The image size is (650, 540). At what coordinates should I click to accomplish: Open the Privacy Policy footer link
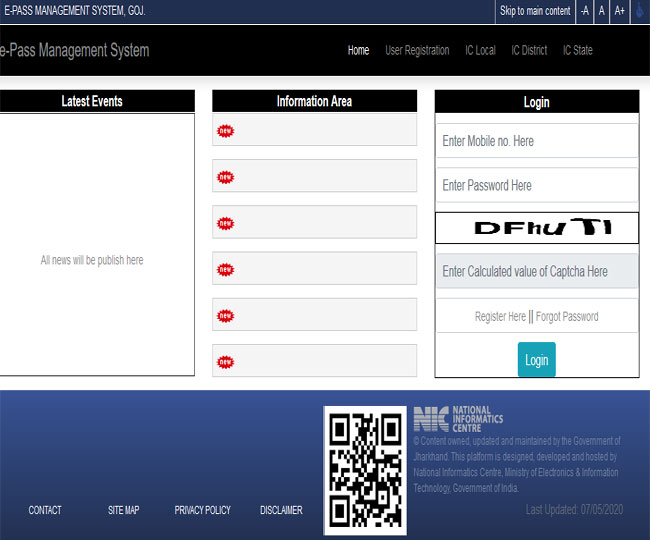(202, 510)
